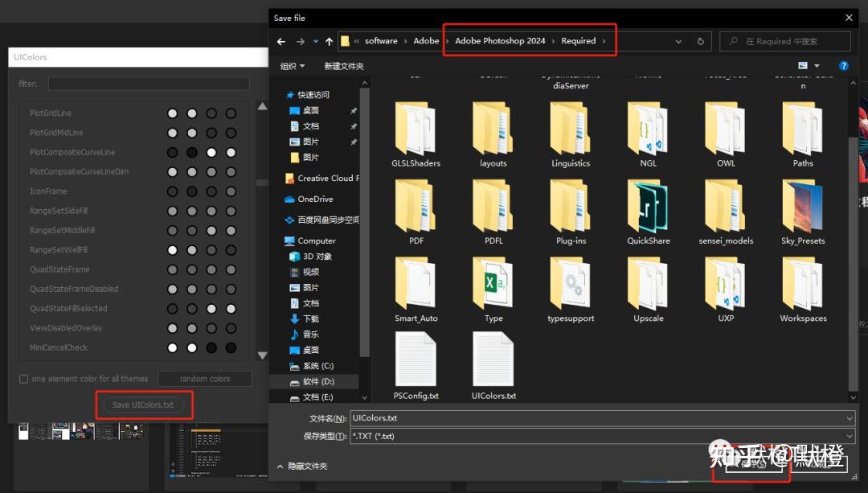The height and width of the screenshot is (493, 868).
Task: Select the black circle for PlotCompositeCurveLine
Action: pyautogui.click(x=190, y=152)
